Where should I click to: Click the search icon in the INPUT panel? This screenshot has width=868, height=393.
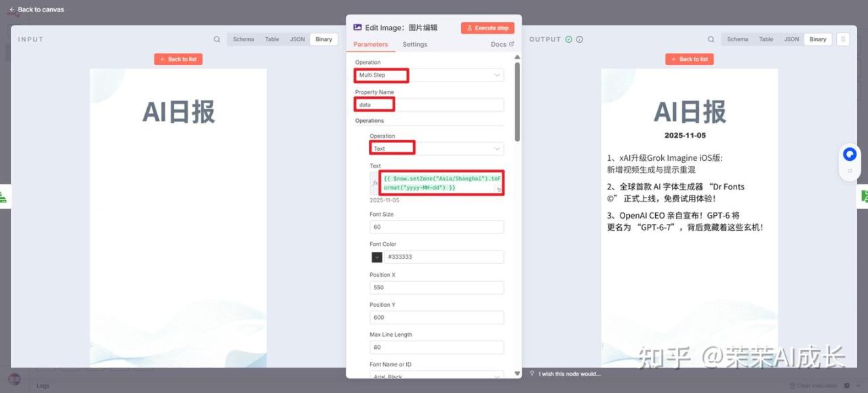217,39
